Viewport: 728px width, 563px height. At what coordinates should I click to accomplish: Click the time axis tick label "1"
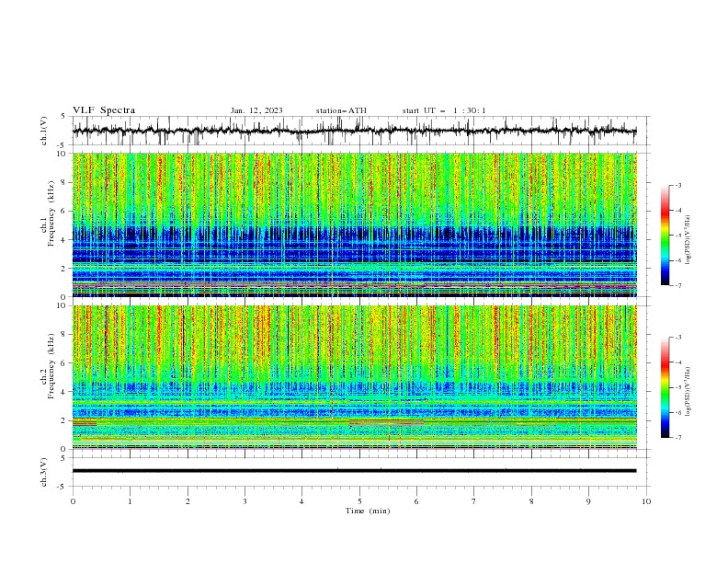point(130,501)
